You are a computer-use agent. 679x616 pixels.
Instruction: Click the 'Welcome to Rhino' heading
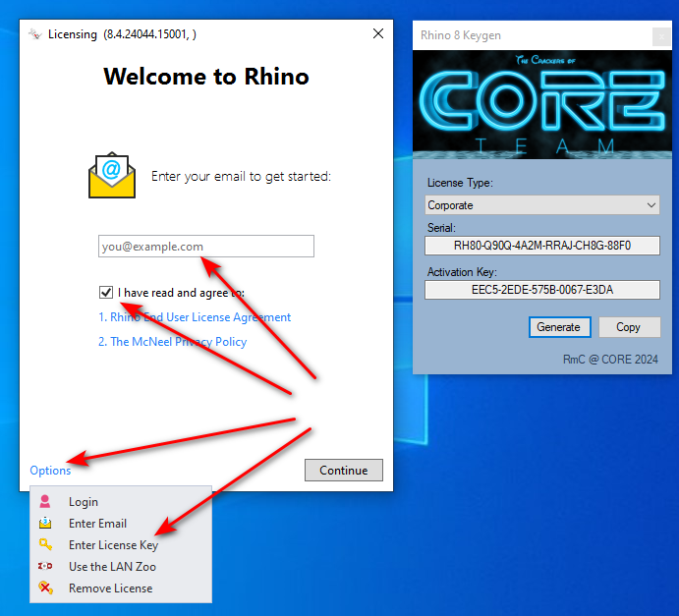pyautogui.click(x=206, y=77)
